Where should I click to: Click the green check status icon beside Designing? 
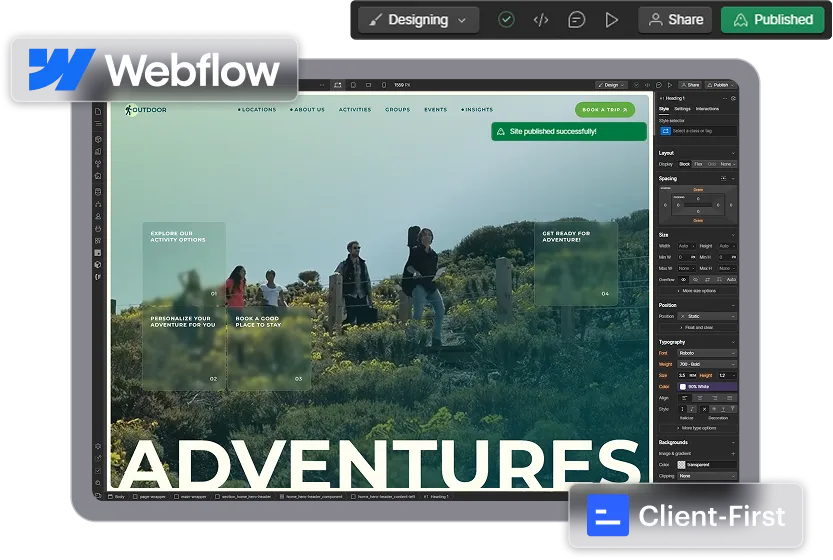click(506, 20)
